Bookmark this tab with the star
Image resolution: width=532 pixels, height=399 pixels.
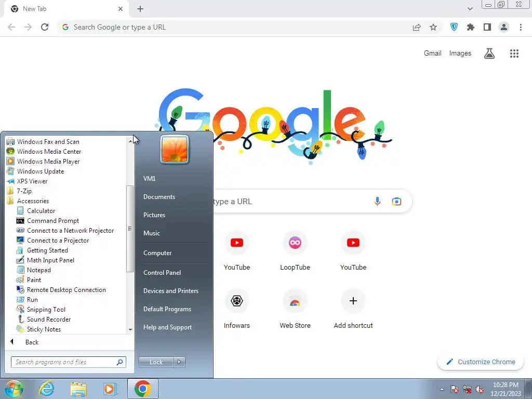point(433,27)
